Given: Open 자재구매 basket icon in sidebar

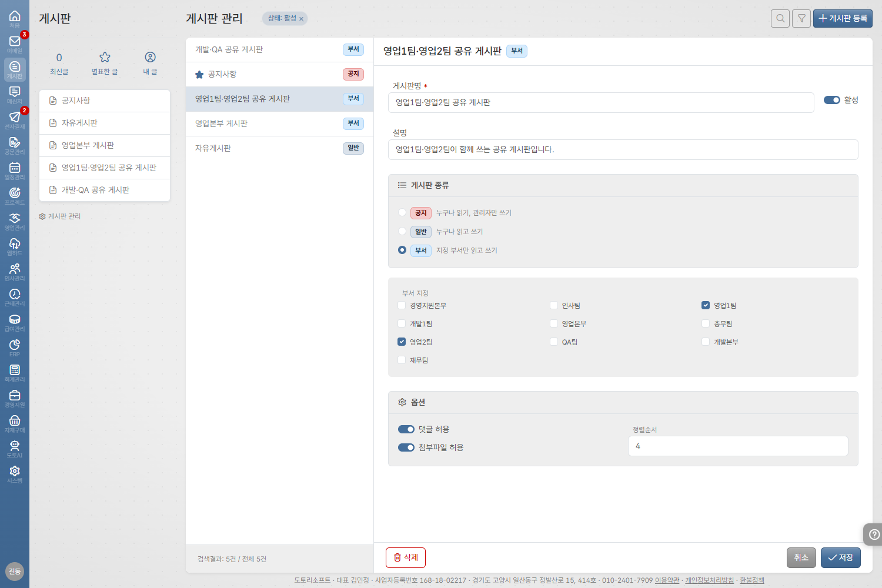Looking at the screenshot, I should [x=15, y=424].
